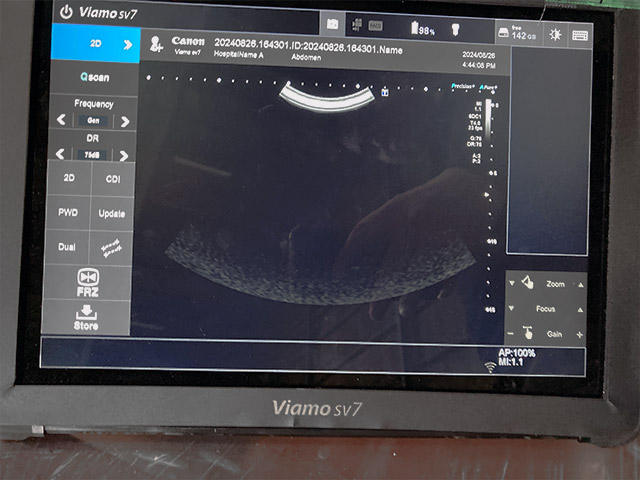The image size is (640, 480).
Task: Click the Canon logo in header
Action: pyautogui.click(x=188, y=41)
